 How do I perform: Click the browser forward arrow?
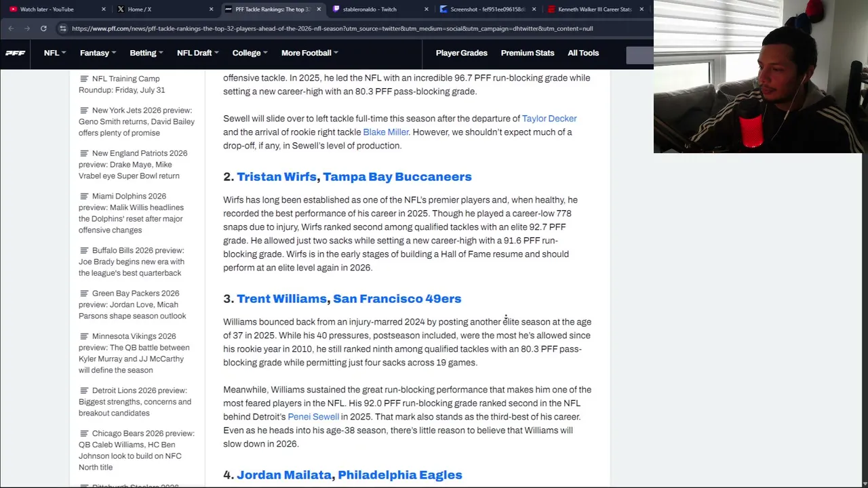click(x=27, y=28)
